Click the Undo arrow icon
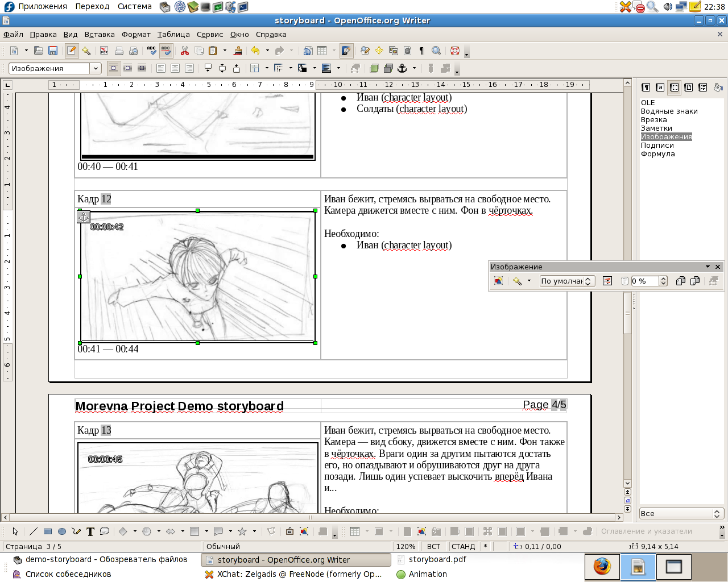 coord(255,51)
